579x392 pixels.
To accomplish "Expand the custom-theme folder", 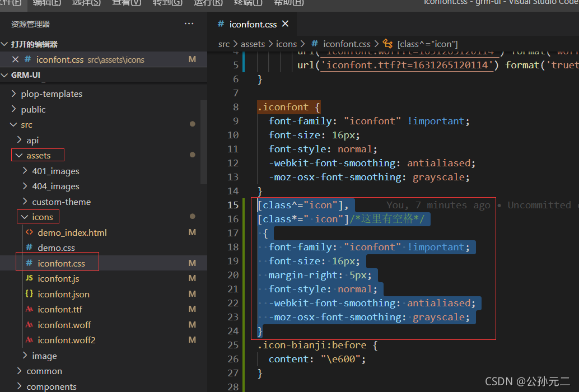I will (25, 202).
